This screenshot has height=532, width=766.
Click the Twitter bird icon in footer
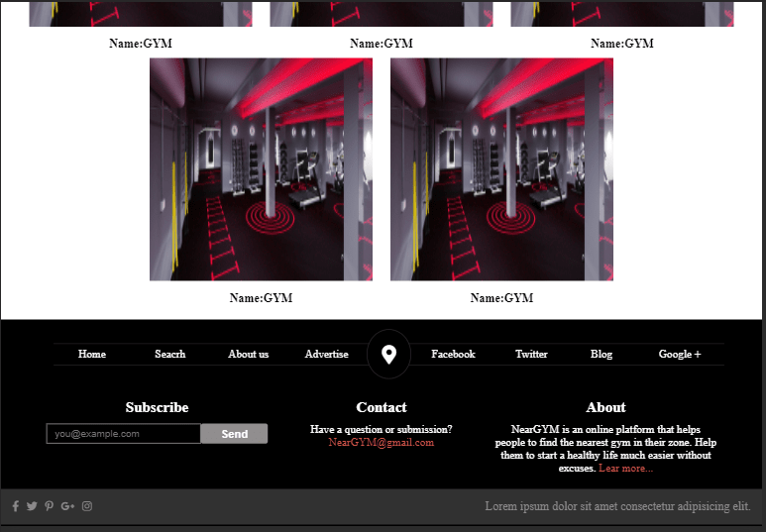pos(32,506)
